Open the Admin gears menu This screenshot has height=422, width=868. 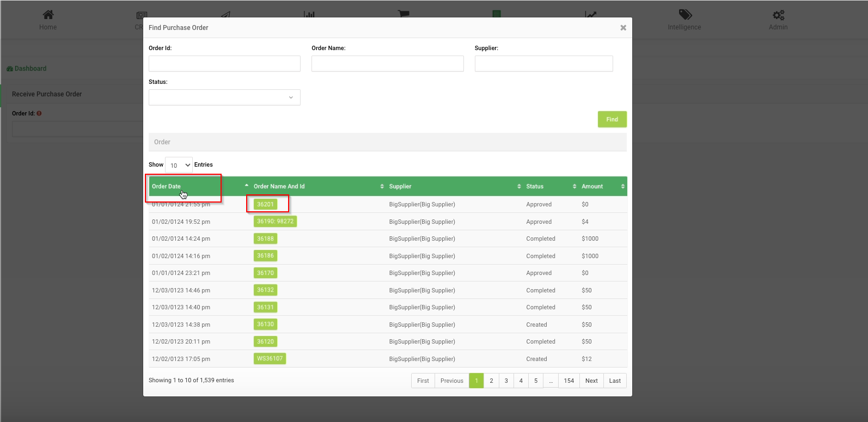778,20
